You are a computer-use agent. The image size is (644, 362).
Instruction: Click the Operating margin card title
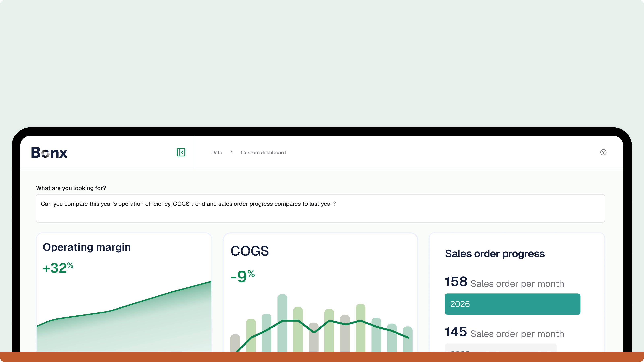coord(87,247)
